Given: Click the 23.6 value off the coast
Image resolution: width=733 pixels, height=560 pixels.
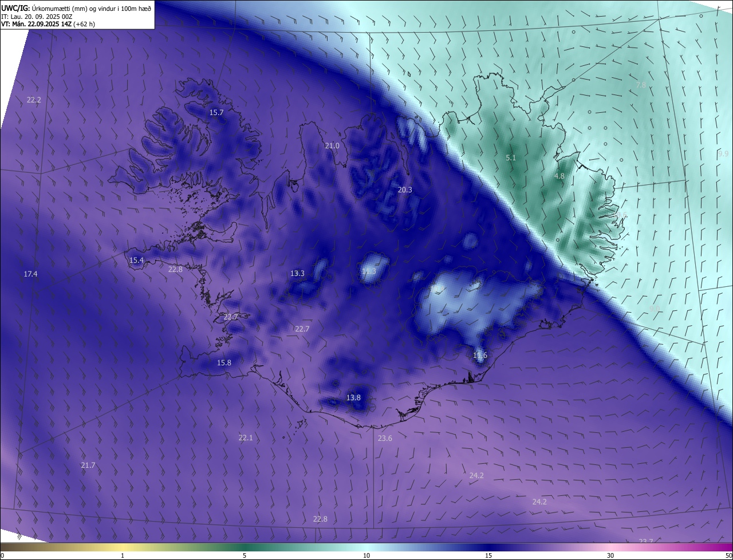Looking at the screenshot, I should coord(385,439).
